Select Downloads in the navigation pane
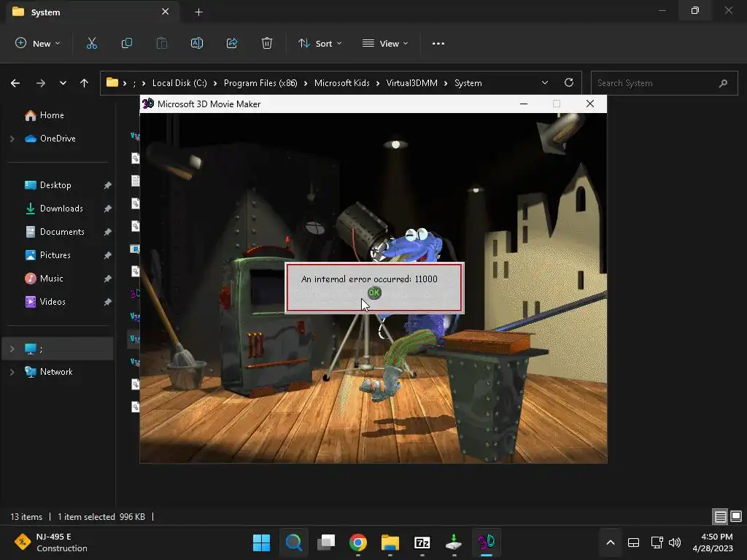 [x=61, y=209]
